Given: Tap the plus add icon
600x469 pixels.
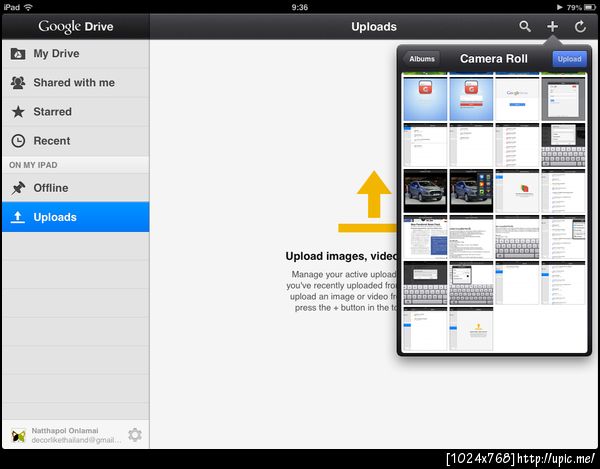Looking at the screenshot, I should (552, 26).
